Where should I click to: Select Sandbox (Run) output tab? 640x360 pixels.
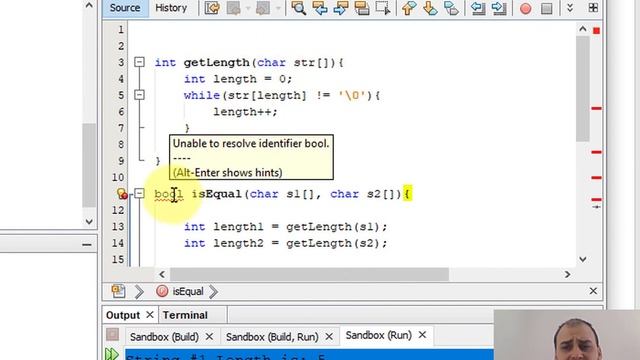pyautogui.click(x=378, y=335)
